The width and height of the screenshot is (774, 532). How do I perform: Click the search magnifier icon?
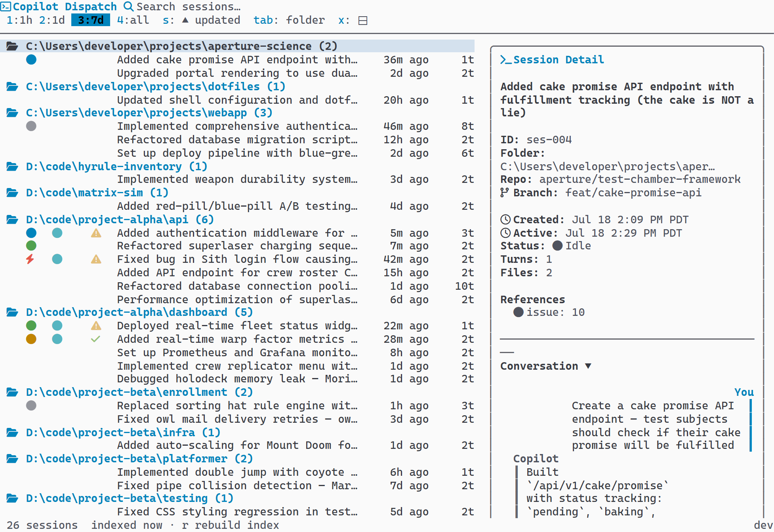[x=128, y=6]
